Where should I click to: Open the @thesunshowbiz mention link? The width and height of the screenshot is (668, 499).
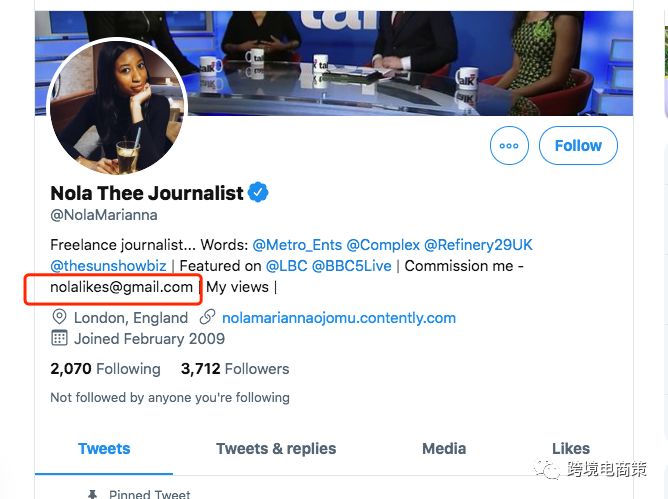(x=108, y=266)
